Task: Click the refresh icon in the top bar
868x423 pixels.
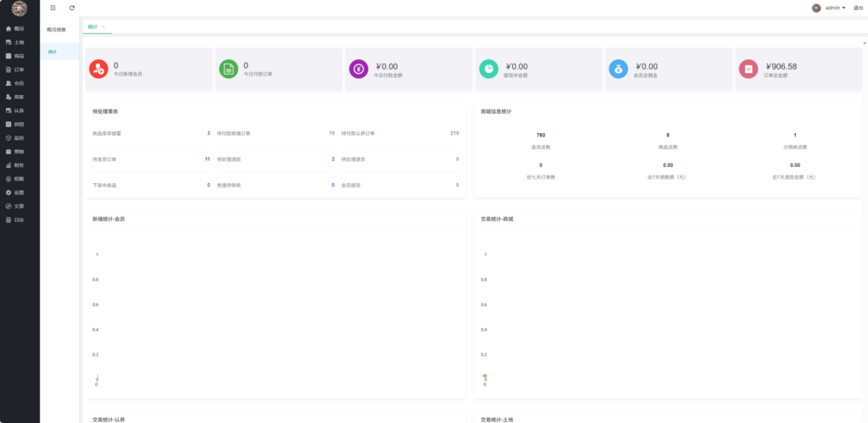Action: pos(72,8)
